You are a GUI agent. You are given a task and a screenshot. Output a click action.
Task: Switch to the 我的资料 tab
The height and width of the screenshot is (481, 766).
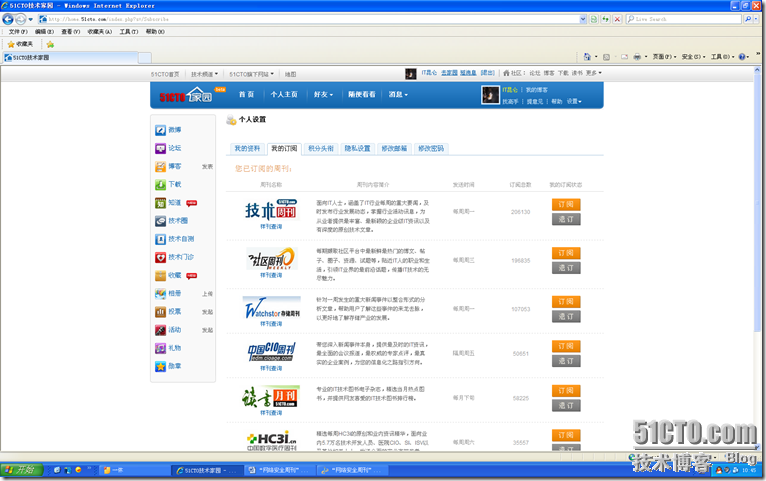click(x=247, y=148)
